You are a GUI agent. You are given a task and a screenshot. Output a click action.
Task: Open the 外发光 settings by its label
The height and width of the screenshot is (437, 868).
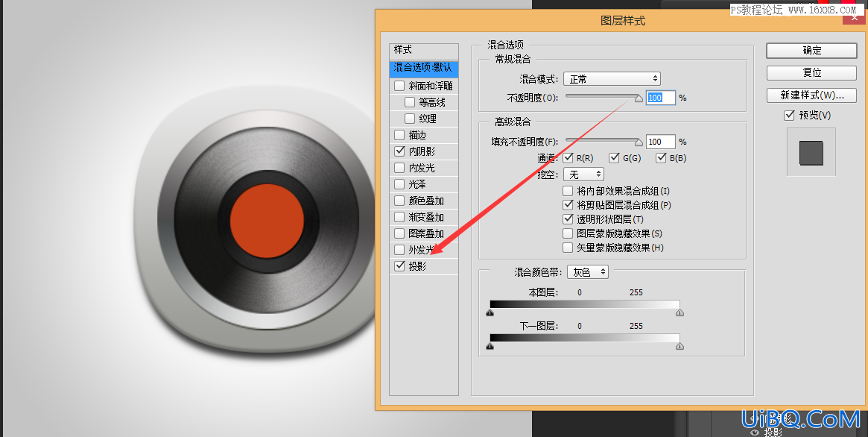click(x=421, y=250)
